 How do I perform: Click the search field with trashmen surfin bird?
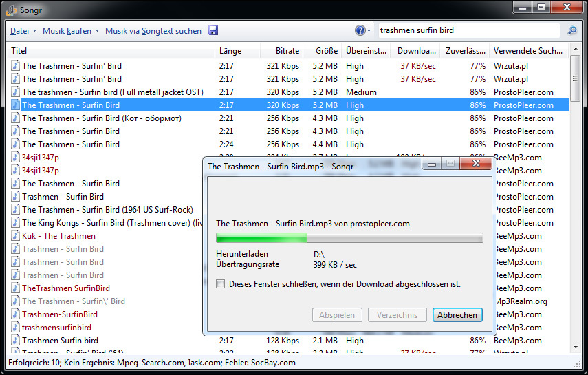pos(469,30)
